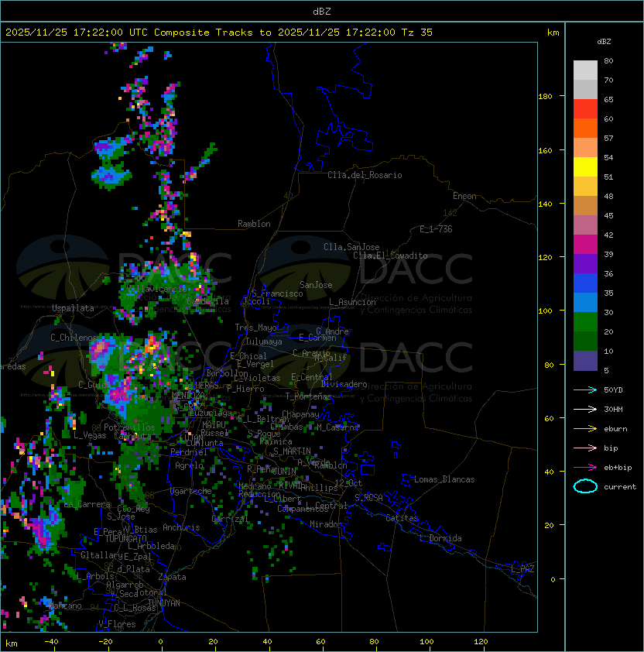
Task: Click the 140 km mark on vertical axis
Action: pos(545,204)
